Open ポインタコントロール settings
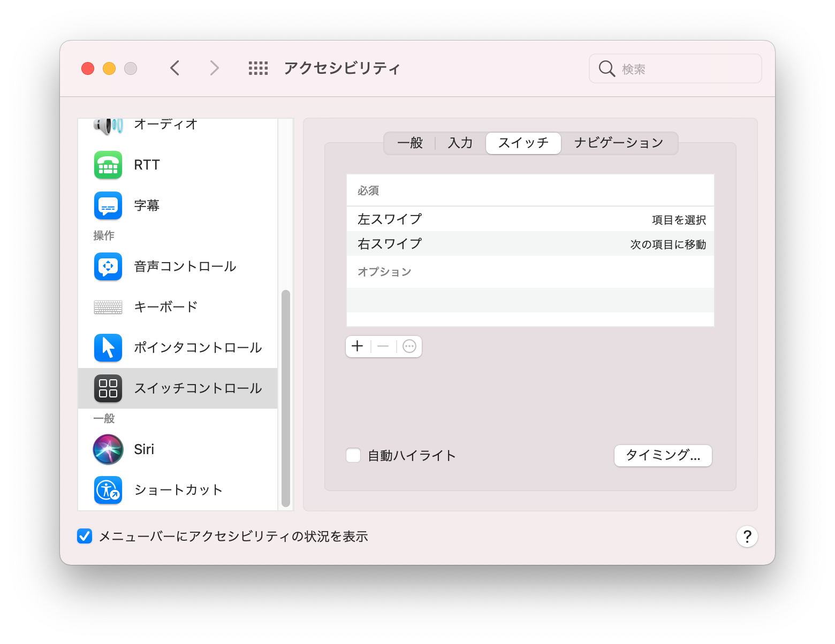This screenshot has width=835, height=644. coord(198,347)
